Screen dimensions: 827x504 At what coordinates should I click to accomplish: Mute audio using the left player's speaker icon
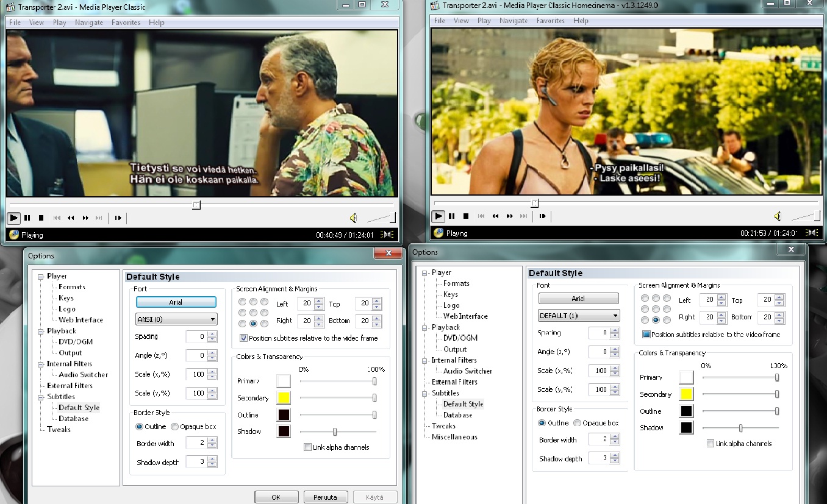click(353, 218)
